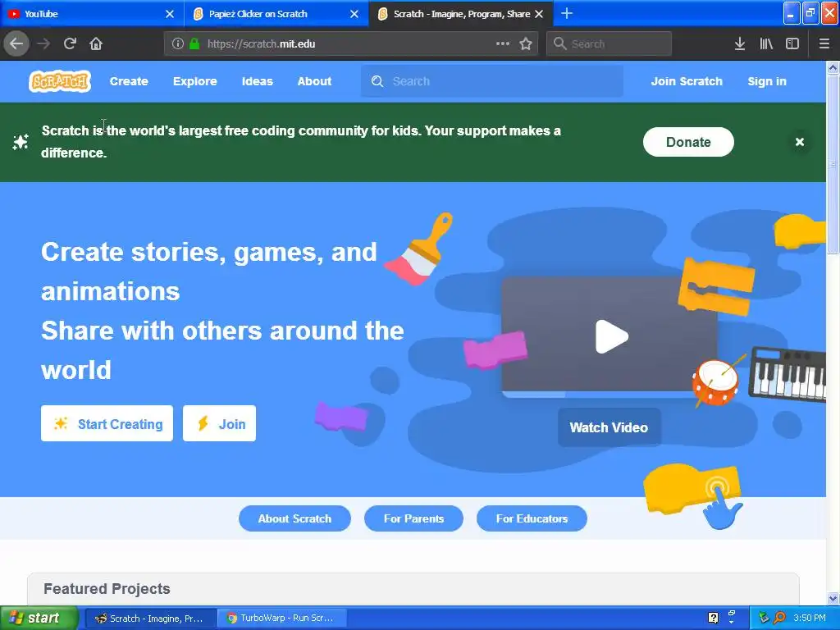
Task: Open the downloads arrow icon
Action: pos(740,43)
